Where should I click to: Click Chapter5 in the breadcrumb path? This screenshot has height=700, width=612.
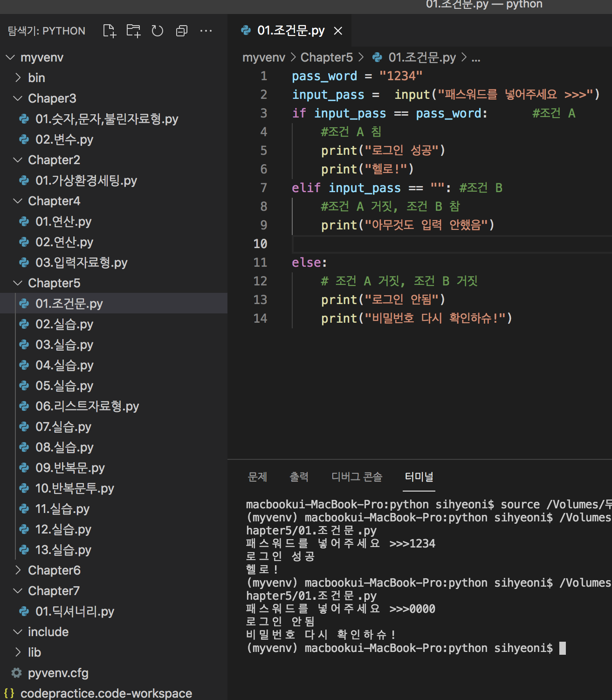327,57
